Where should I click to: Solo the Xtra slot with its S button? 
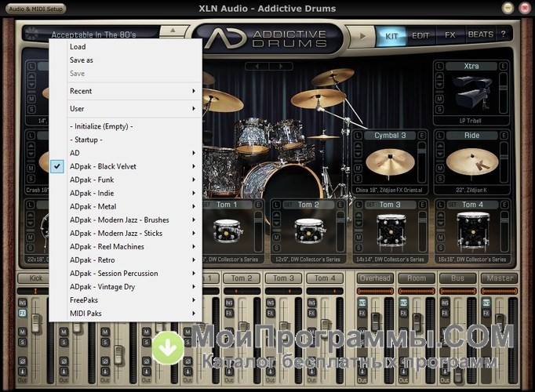pyautogui.click(x=439, y=110)
